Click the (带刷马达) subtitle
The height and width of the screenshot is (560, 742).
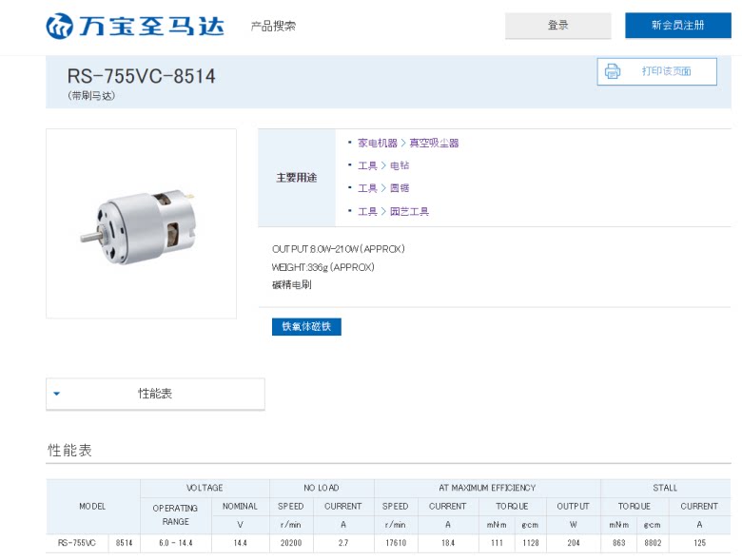91,95
